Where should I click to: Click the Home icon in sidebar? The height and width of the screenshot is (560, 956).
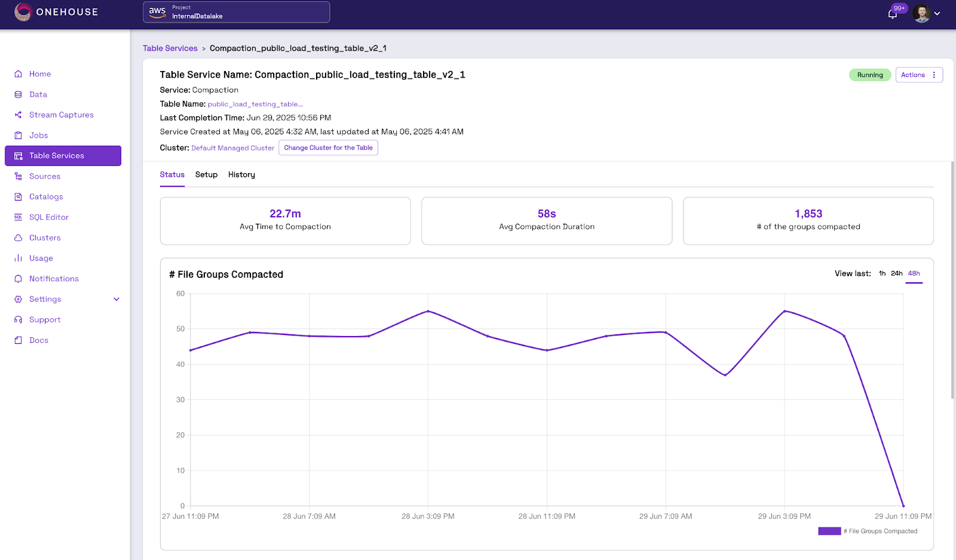pos(18,74)
